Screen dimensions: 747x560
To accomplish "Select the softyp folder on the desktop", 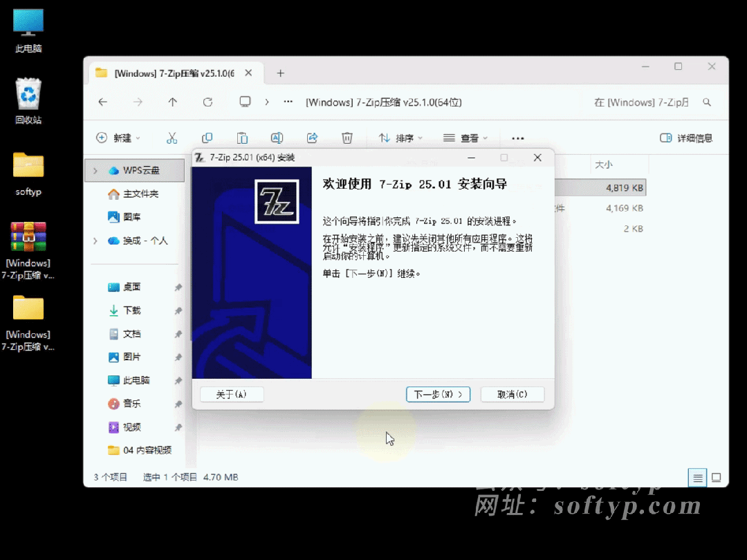I will (28, 174).
